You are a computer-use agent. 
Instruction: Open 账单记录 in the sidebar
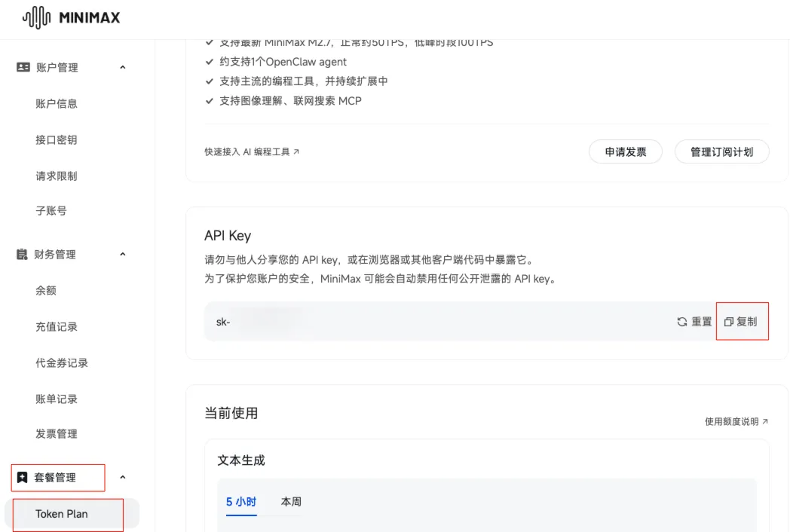(57, 399)
